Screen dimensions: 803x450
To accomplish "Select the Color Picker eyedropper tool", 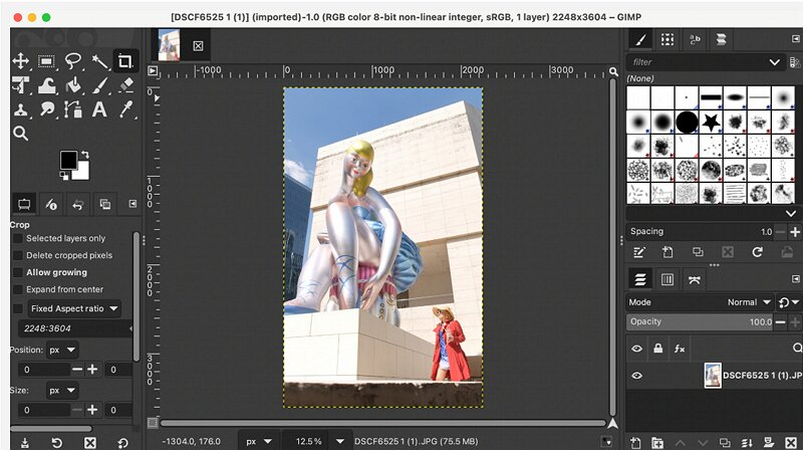I will [126, 109].
